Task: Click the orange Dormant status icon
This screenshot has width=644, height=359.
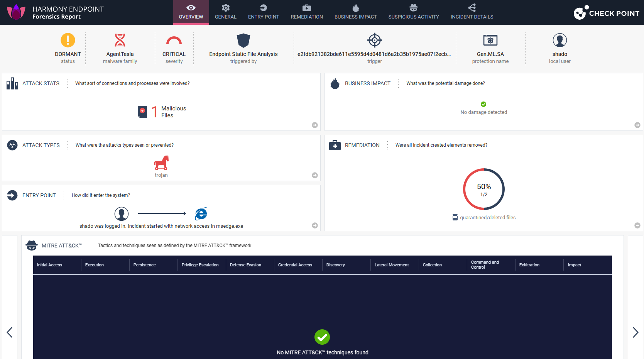Action: pos(68,40)
